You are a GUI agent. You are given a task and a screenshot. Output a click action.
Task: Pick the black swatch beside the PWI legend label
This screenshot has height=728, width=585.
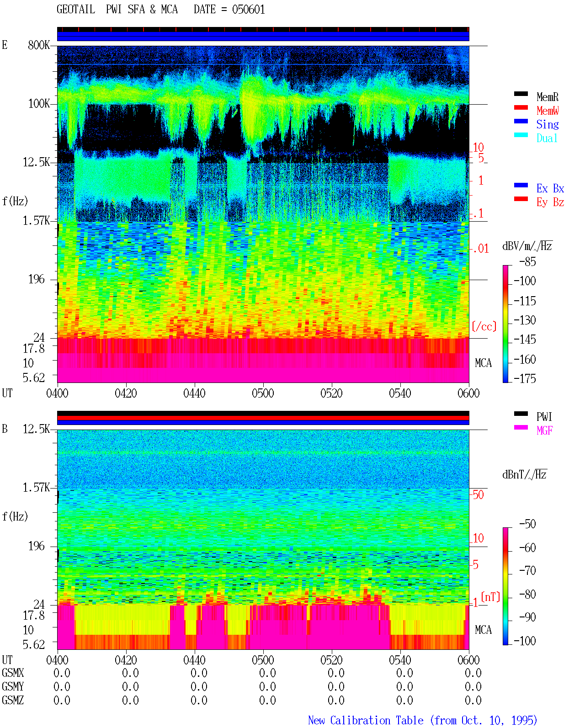(x=521, y=414)
